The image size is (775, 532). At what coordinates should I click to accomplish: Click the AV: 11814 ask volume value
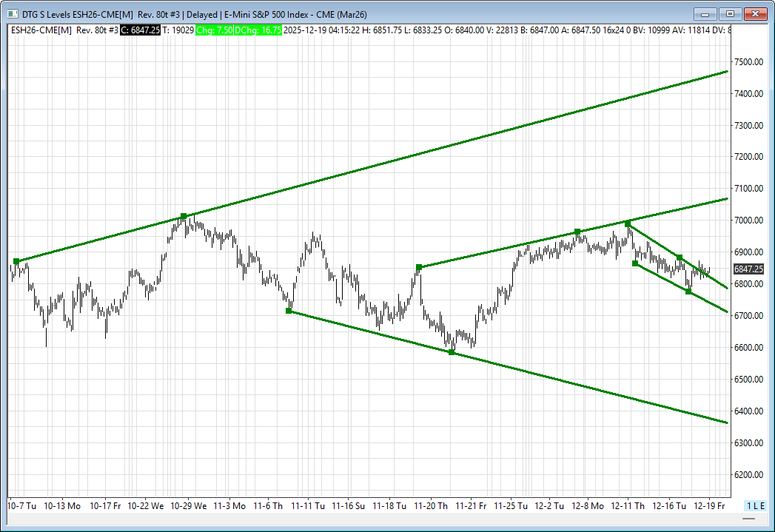pyautogui.click(x=691, y=30)
